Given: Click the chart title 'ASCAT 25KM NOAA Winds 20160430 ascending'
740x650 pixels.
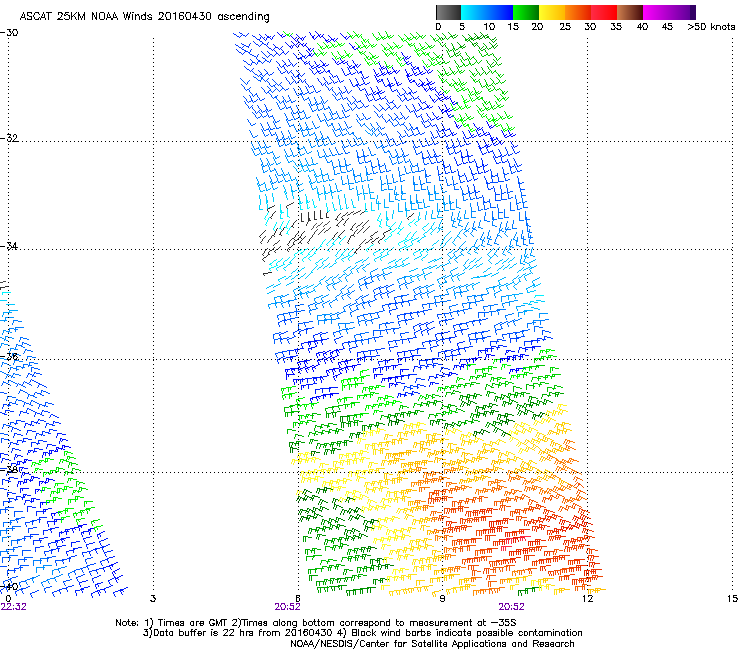Looking at the screenshot, I should click(144, 17).
